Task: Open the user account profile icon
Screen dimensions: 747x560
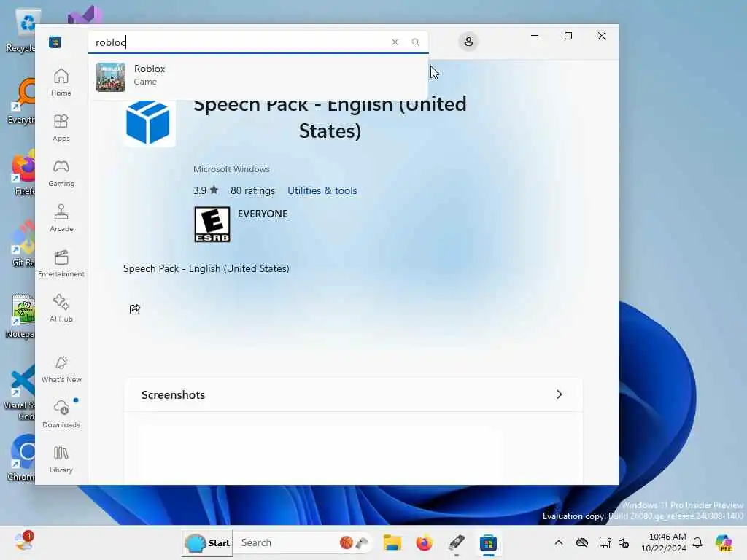Action: tap(468, 42)
